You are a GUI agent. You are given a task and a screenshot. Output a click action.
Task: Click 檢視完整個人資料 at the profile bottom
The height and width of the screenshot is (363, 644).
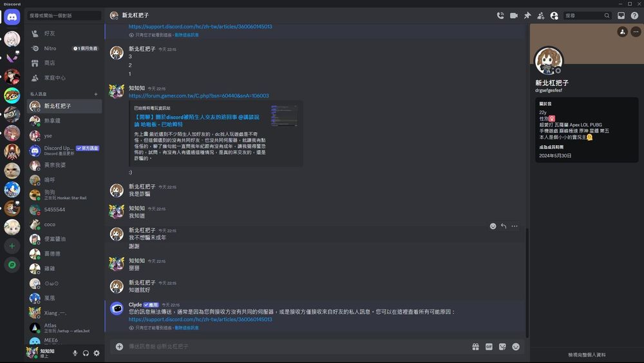[586, 355]
